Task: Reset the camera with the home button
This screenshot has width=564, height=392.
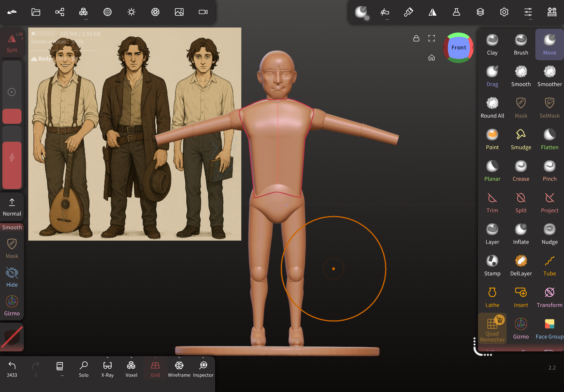Action: pyautogui.click(x=431, y=57)
